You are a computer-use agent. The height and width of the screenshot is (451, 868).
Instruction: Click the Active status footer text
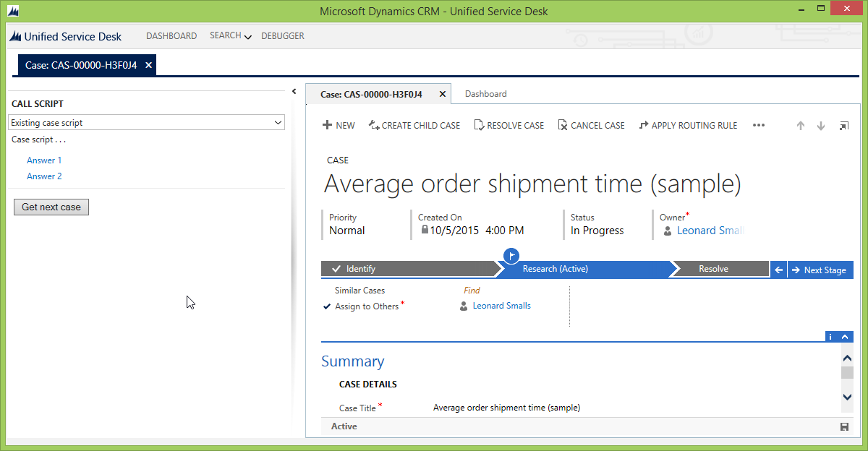[x=344, y=426]
